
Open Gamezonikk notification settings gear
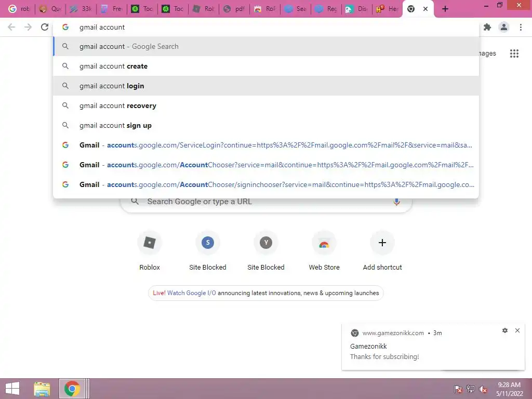pyautogui.click(x=505, y=330)
